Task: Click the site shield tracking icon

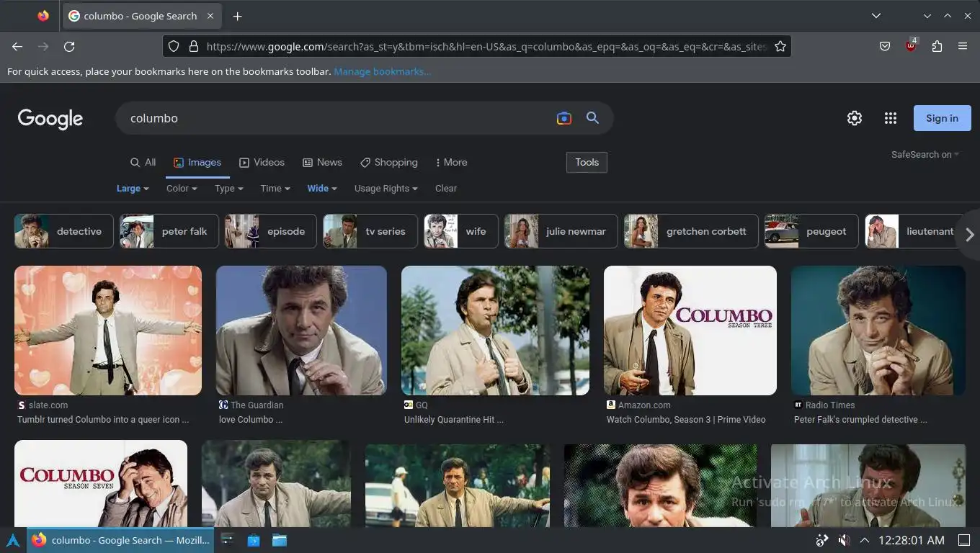Action: (x=174, y=46)
